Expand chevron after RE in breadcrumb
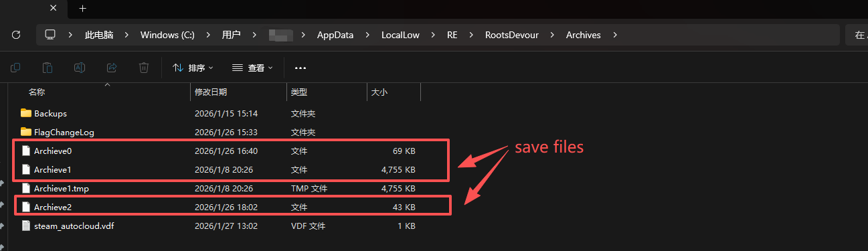This screenshot has width=868, height=251. 472,35
